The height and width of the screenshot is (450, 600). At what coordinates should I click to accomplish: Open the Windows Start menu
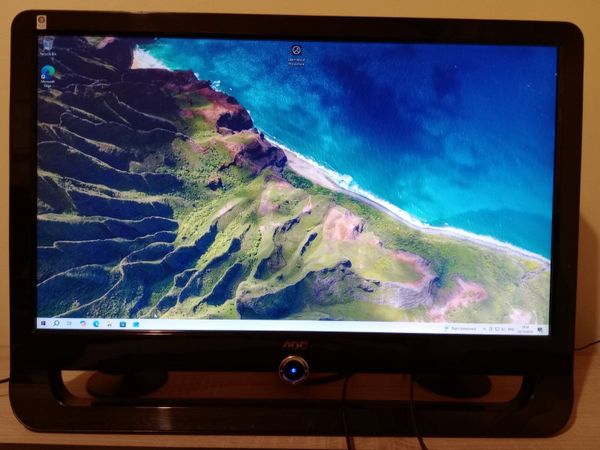(44, 323)
